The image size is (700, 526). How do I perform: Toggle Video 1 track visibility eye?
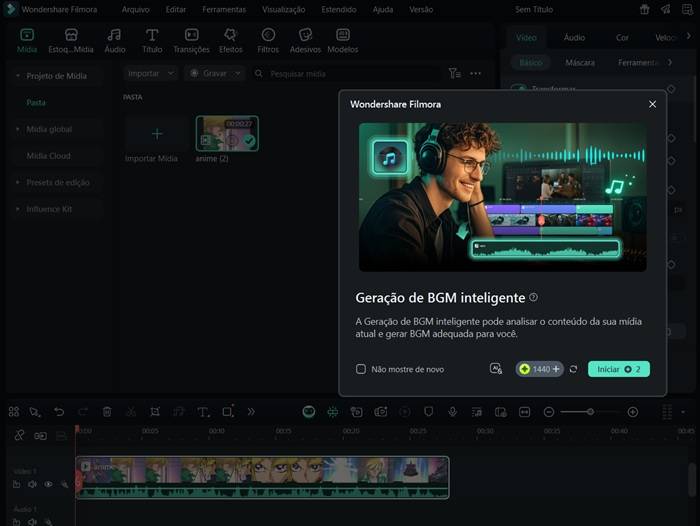coord(48,484)
